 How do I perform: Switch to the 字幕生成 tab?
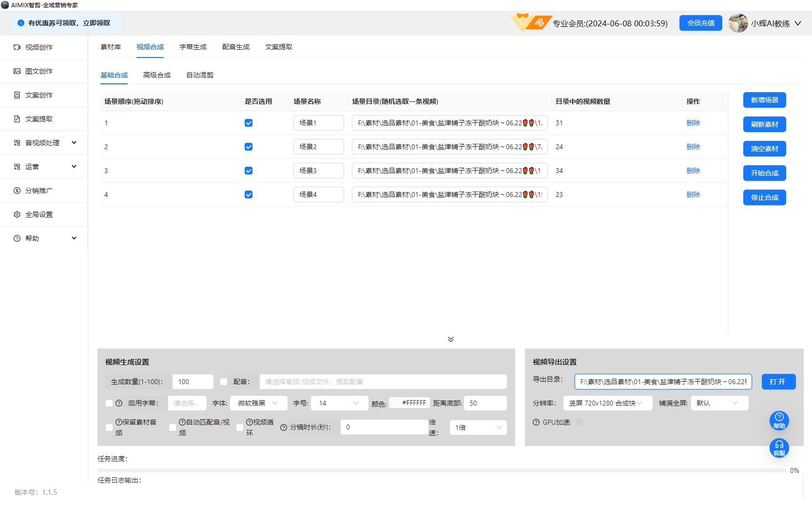click(193, 47)
